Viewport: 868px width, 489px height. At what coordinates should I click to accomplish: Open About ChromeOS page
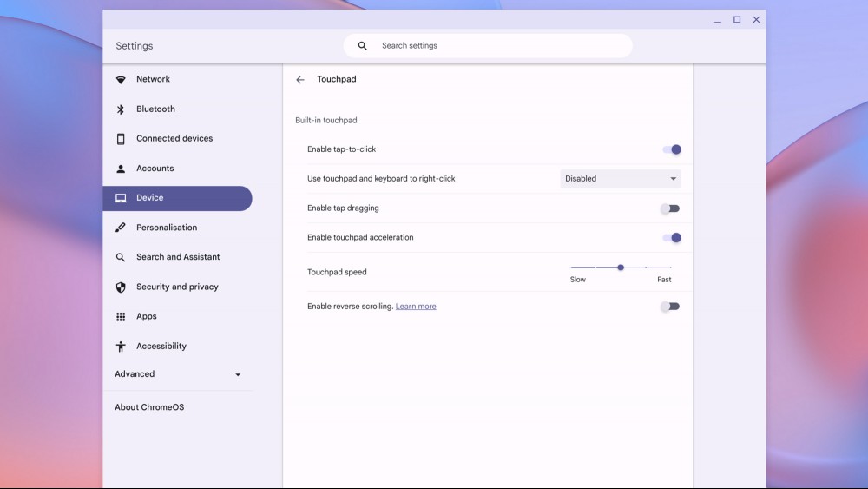(x=149, y=407)
